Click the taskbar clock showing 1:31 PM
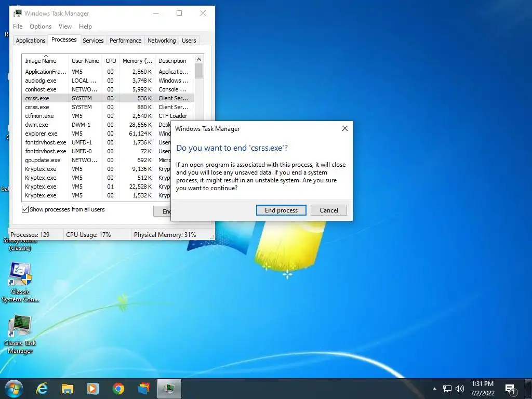This screenshot has height=399, width=532. 483,389
